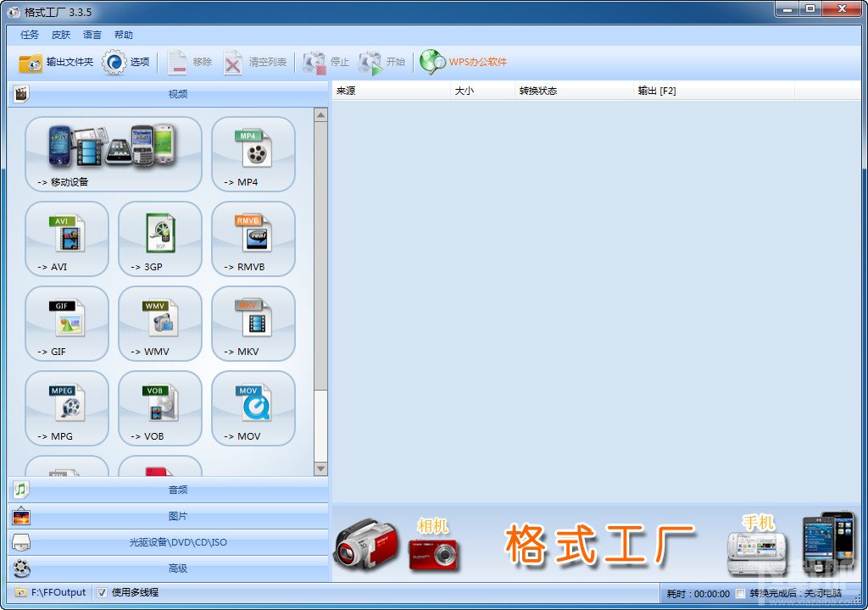Expand the 光驱设备\DVD\CD\ISO section
868x610 pixels.
pyautogui.click(x=169, y=542)
